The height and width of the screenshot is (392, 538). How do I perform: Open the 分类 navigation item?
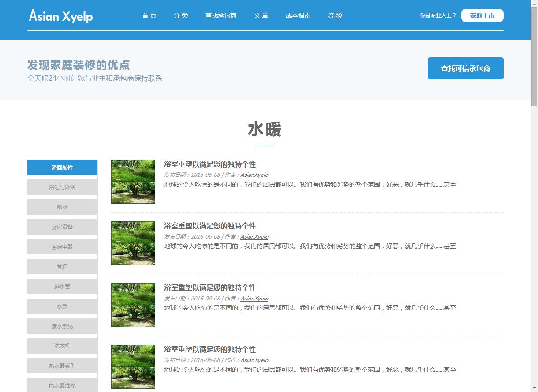pyautogui.click(x=181, y=15)
